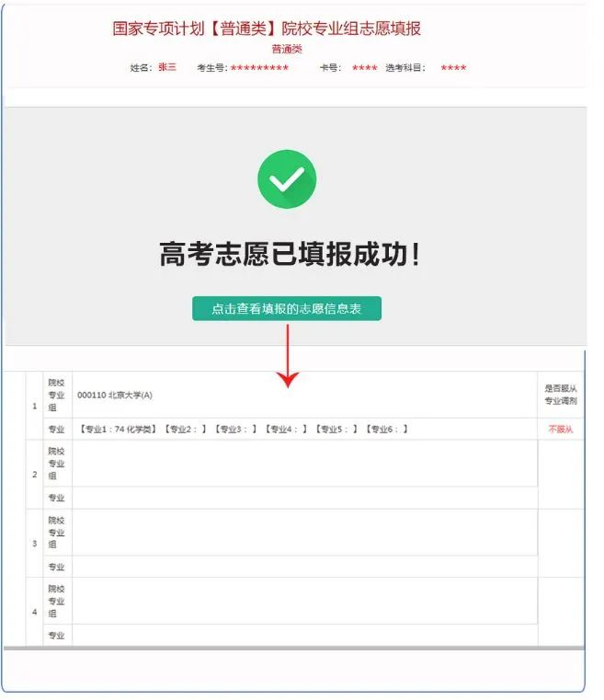The image size is (604, 700).
Task: Click row 2's empty 院校专业组 field
Action: [x=304, y=464]
